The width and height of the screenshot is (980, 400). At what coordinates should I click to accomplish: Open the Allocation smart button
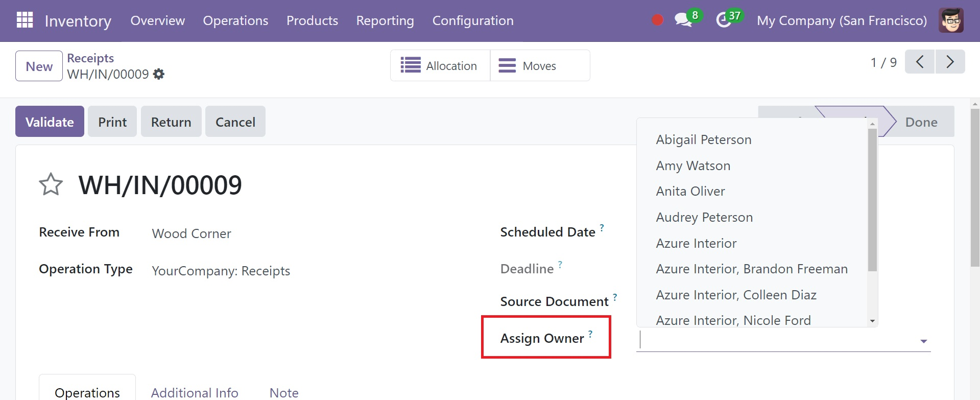click(x=440, y=65)
